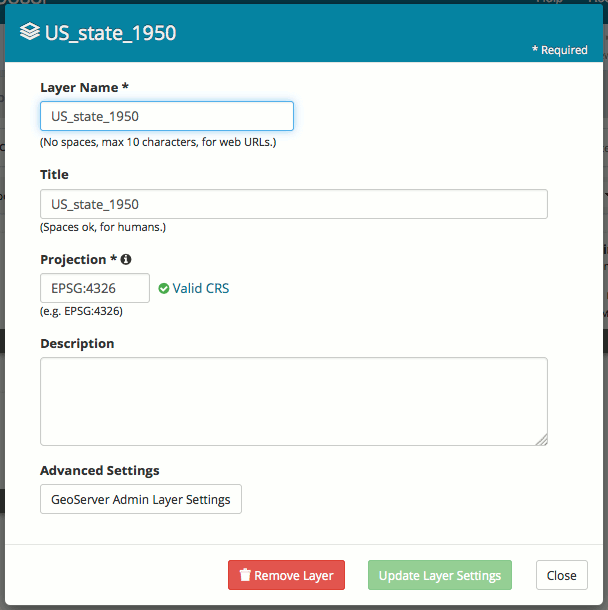This screenshot has width=608, height=610.
Task: Grab the Description box resize handle
Action: coord(541,439)
